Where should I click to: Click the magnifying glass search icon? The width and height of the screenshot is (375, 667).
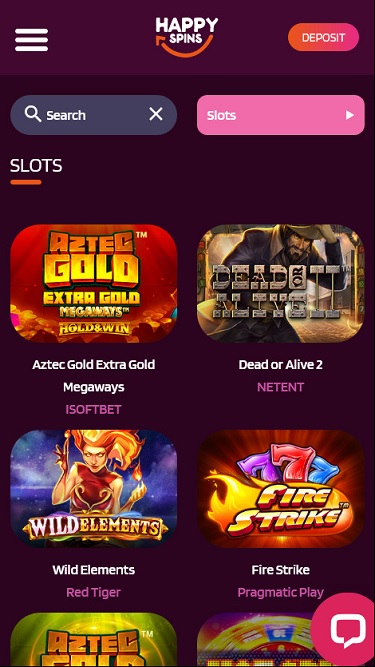coord(33,114)
